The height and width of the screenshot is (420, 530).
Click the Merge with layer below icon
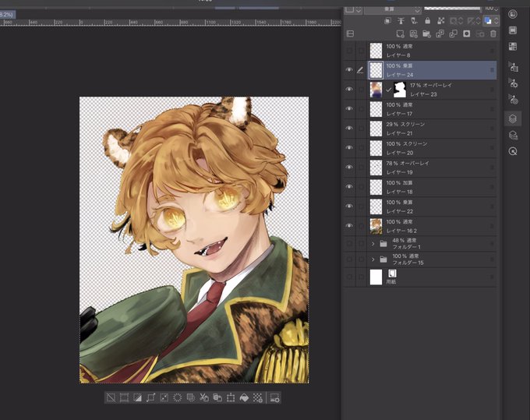click(x=453, y=34)
